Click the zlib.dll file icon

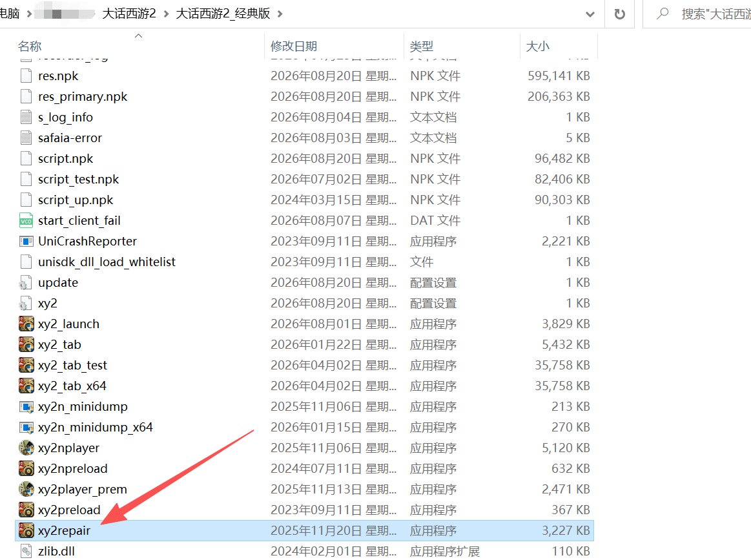click(26, 552)
